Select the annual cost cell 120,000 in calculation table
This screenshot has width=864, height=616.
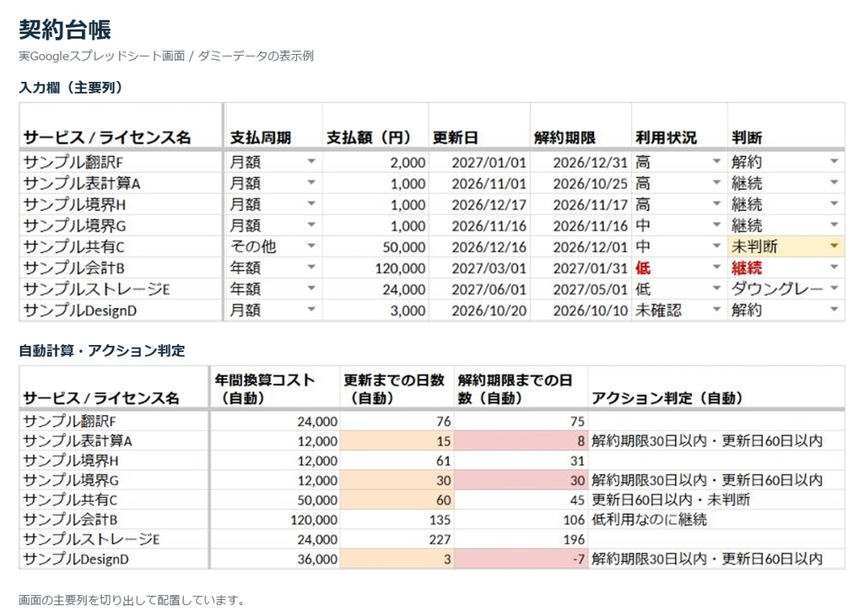pos(274,520)
